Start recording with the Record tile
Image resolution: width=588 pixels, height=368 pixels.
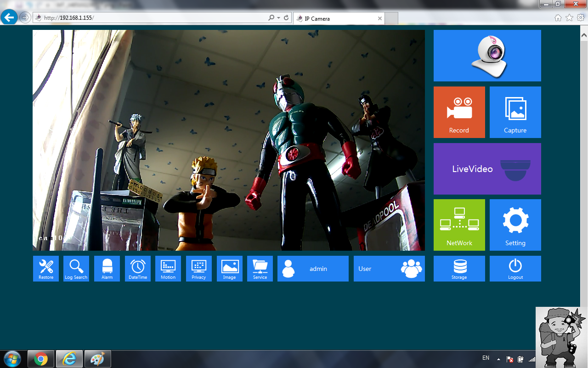(459, 112)
